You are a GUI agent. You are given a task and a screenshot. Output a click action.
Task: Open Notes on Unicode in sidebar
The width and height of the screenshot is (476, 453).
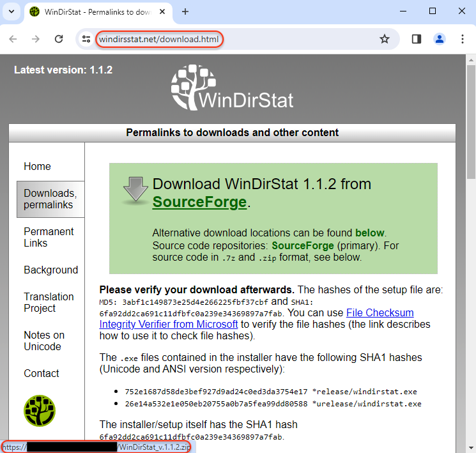44,341
